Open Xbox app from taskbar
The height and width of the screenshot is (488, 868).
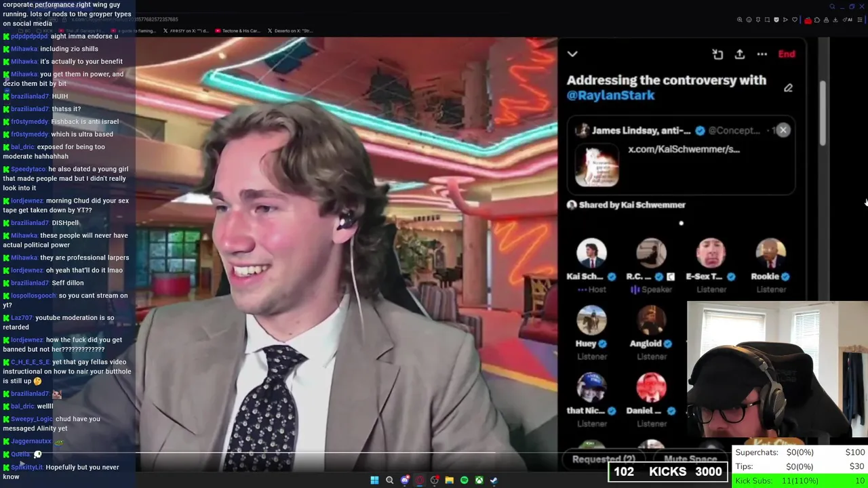(x=479, y=480)
